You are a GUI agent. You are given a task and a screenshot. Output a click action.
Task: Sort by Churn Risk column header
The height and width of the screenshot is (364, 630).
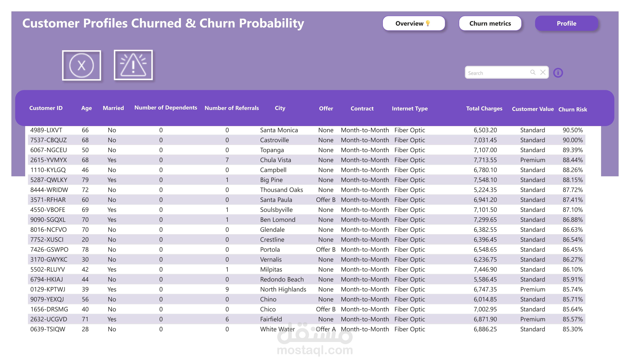(x=573, y=109)
